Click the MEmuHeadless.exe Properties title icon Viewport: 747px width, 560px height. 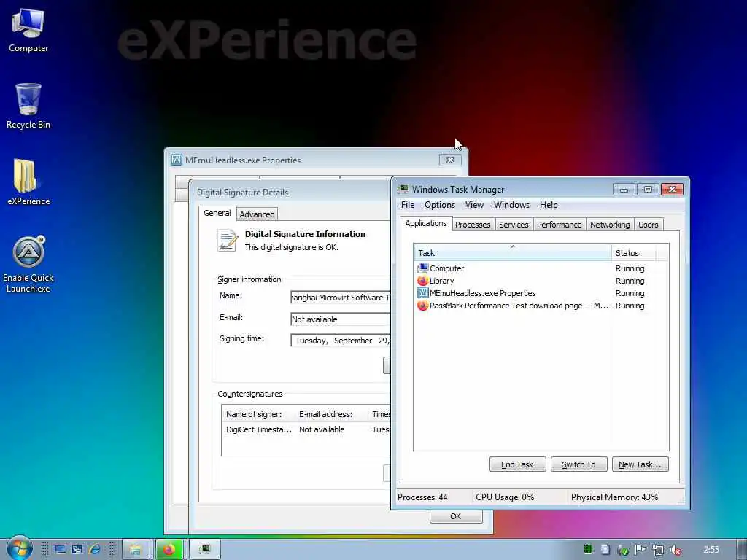coord(177,160)
